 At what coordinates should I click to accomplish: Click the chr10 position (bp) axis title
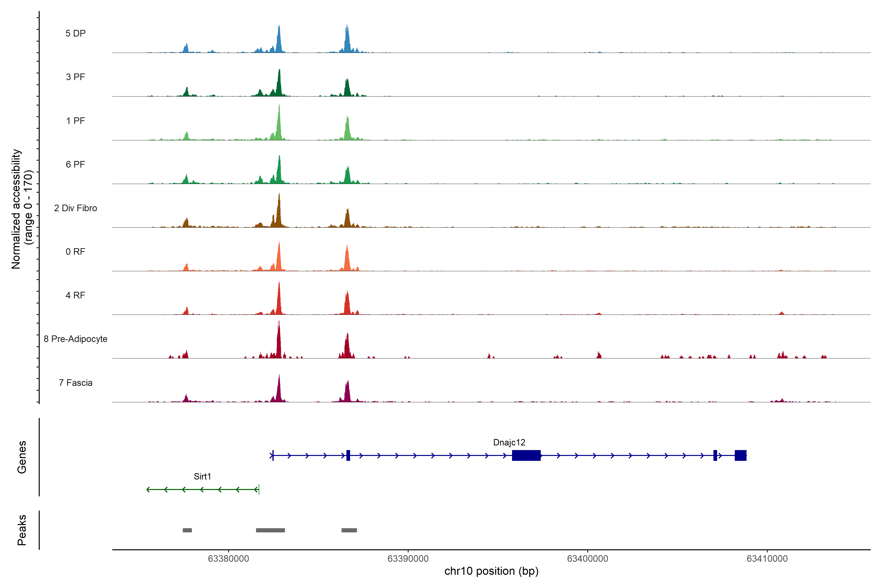(x=491, y=571)
